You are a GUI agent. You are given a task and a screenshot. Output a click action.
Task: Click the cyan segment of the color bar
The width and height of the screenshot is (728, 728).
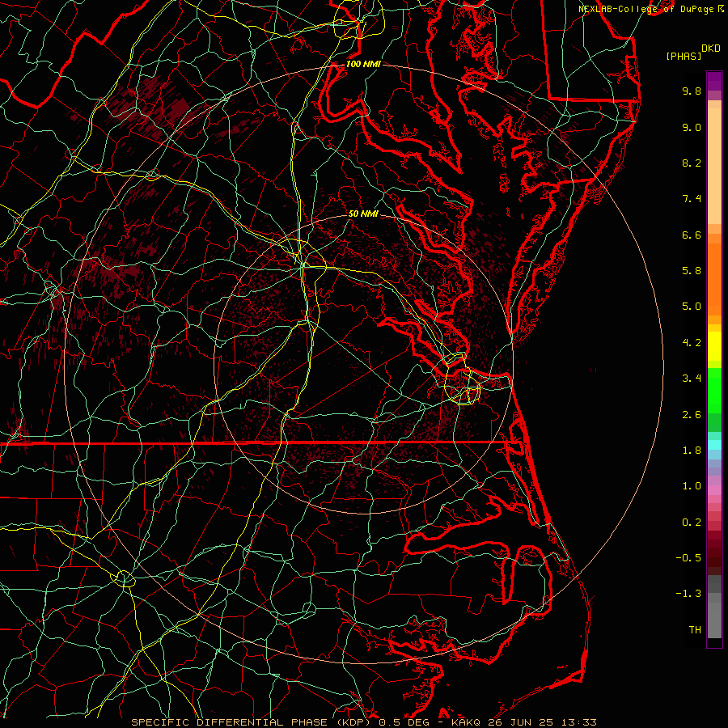714,445
